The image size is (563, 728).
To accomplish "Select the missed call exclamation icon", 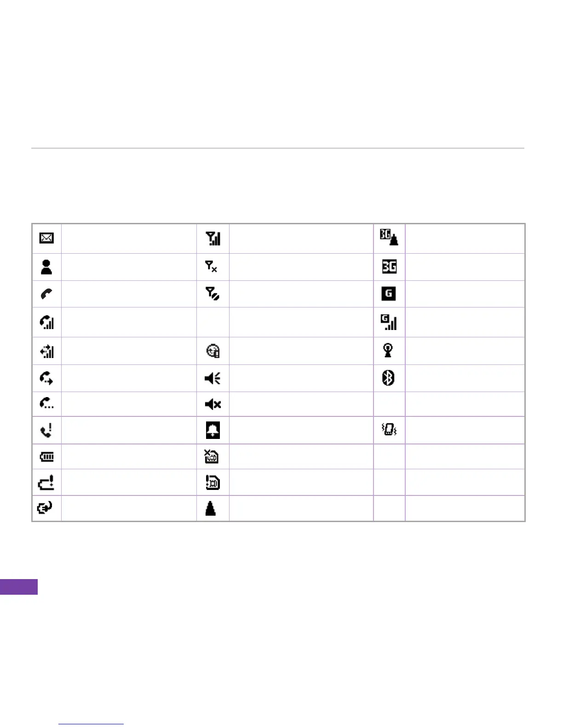I will (46, 430).
